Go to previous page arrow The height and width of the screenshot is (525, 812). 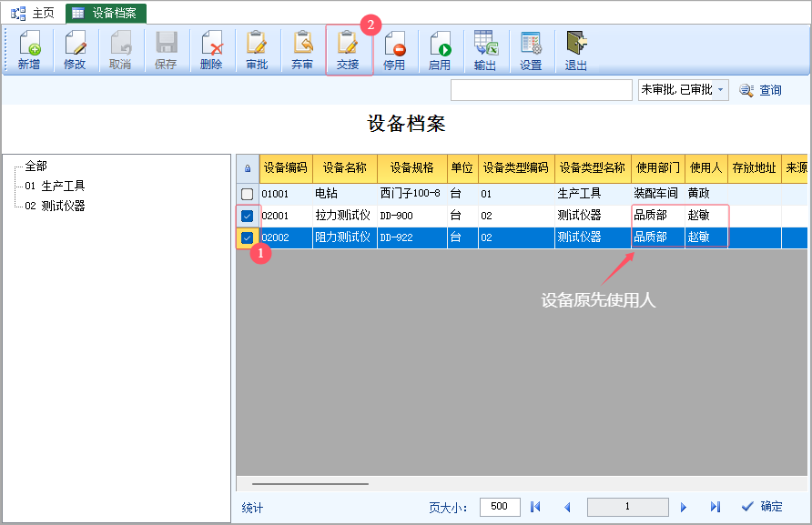[567, 507]
